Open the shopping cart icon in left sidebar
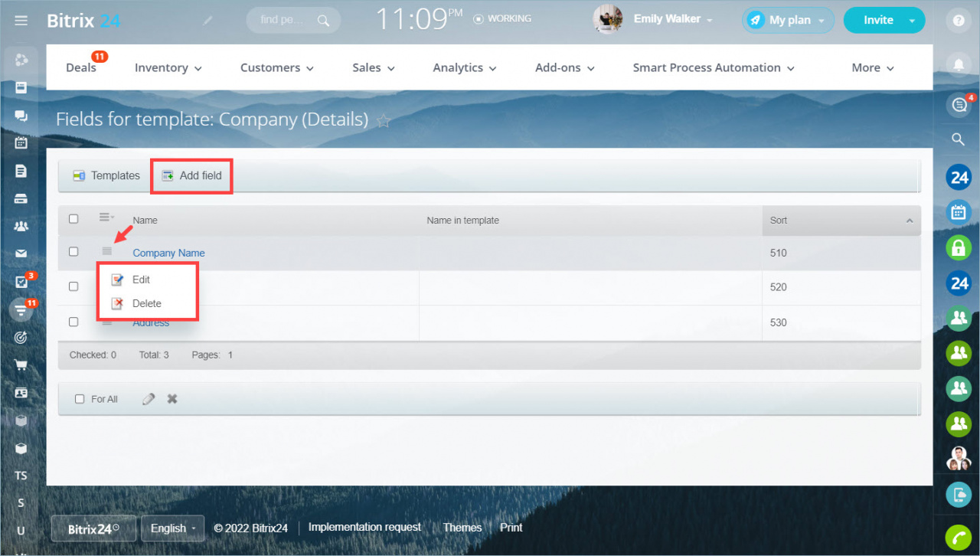 (21, 365)
